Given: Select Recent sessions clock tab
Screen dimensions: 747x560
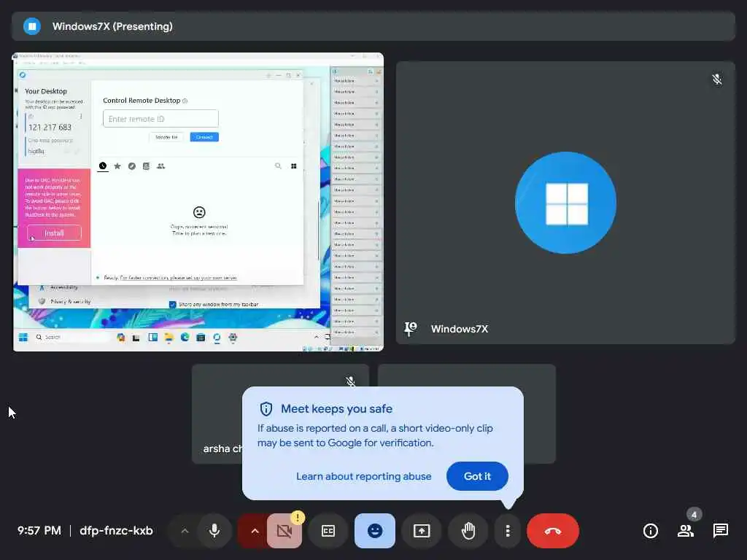Looking at the screenshot, I should pos(102,166).
